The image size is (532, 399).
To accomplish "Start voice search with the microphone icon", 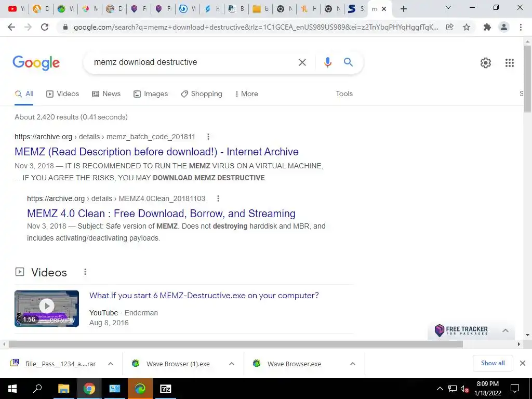I will pos(327,62).
